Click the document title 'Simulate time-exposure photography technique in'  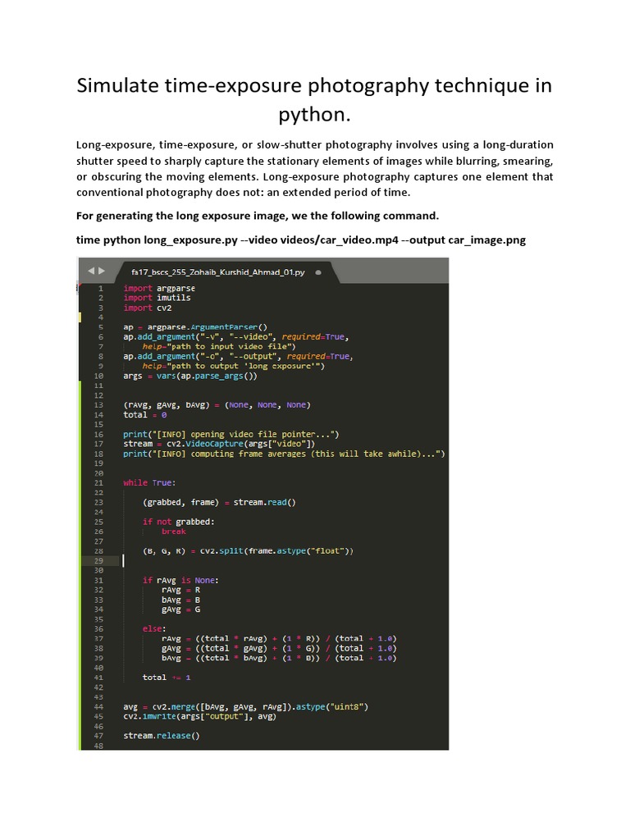(x=314, y=85)
